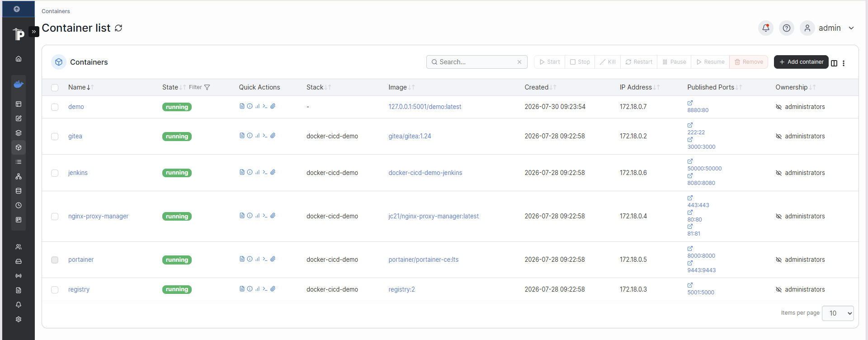
Task: Select the demo container checkbox
Action: (55, 107)
